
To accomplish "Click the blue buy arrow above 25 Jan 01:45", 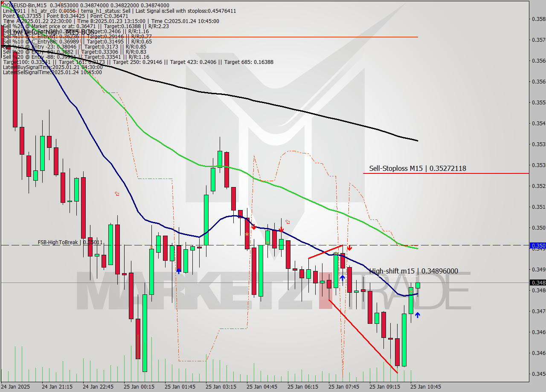I will coord(179,270).
